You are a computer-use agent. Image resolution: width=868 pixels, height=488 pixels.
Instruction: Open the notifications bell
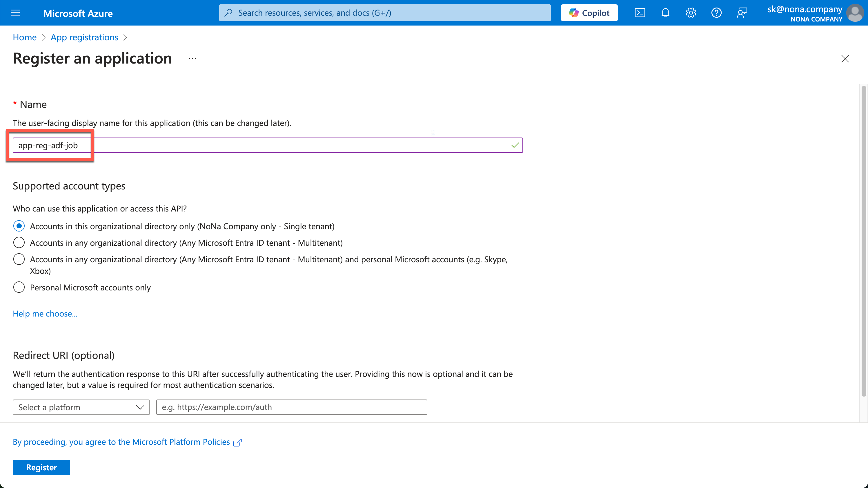click(x=665, y=13)
